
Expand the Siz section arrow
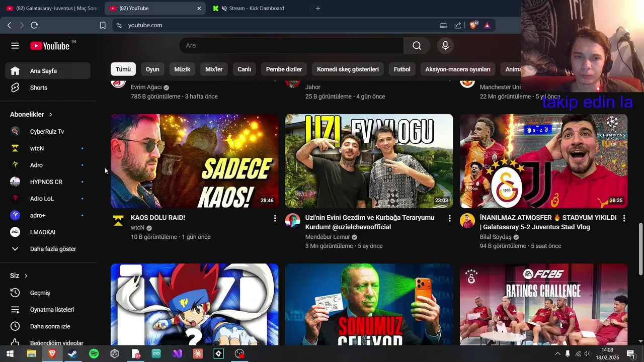pyautogui.click(x=26, y=276)
